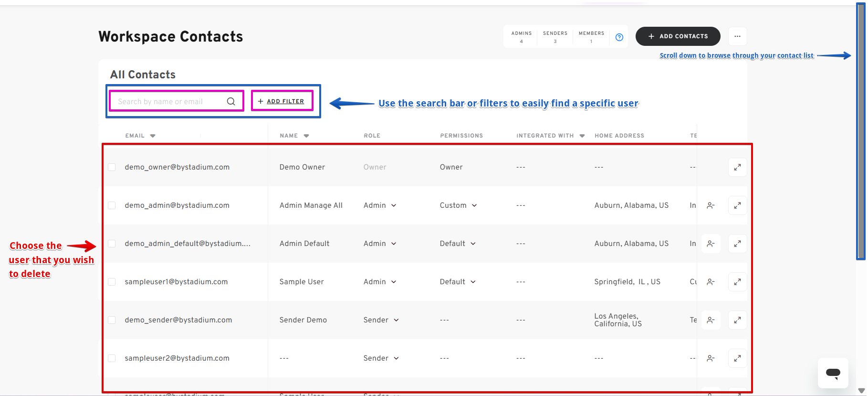This screenshot has height=396, width=868.
Task: Open Custom permissions dropdown for Admin Manage All
Action: [x=458, y=205]
